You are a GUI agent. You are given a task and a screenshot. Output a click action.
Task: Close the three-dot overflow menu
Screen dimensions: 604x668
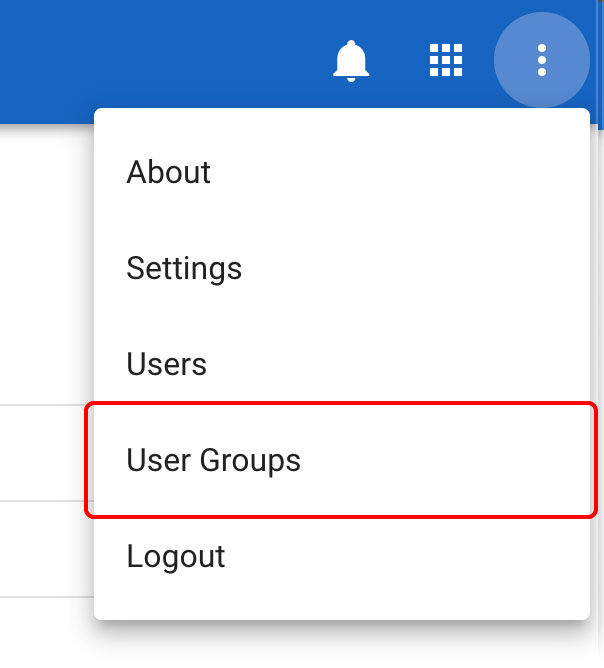541,60
